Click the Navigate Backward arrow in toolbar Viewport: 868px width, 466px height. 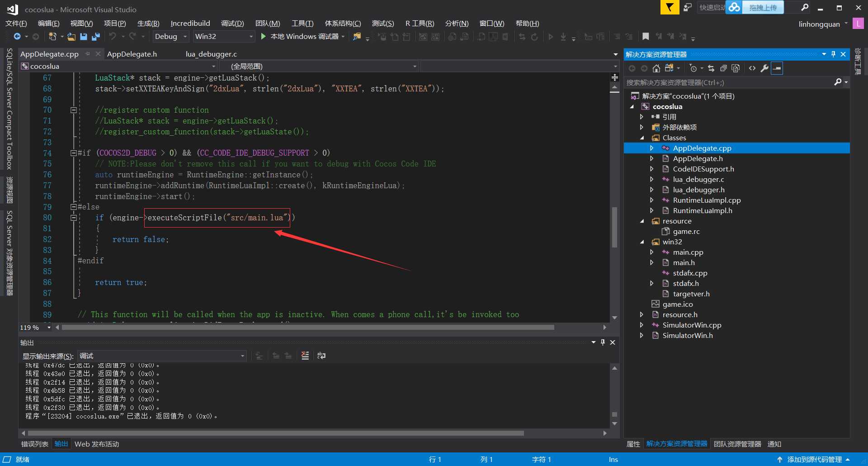coord(17,37)
